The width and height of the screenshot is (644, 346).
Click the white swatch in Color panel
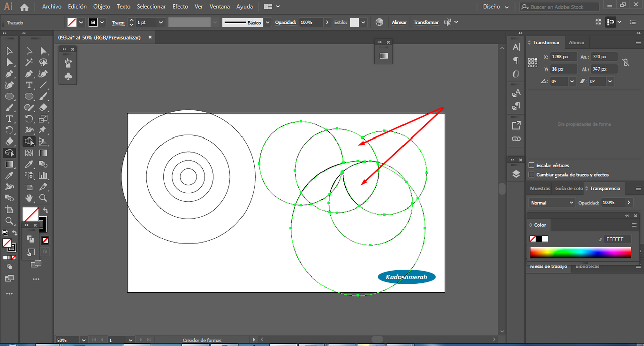point(545,239)
